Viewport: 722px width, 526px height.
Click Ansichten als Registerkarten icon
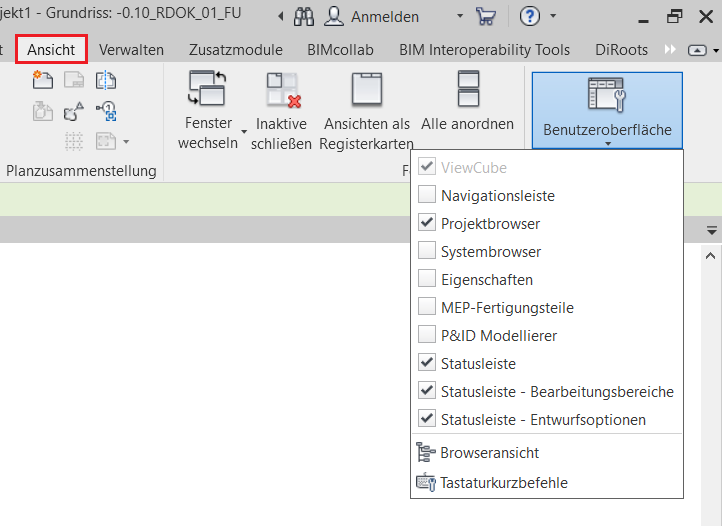click(367, 89)
